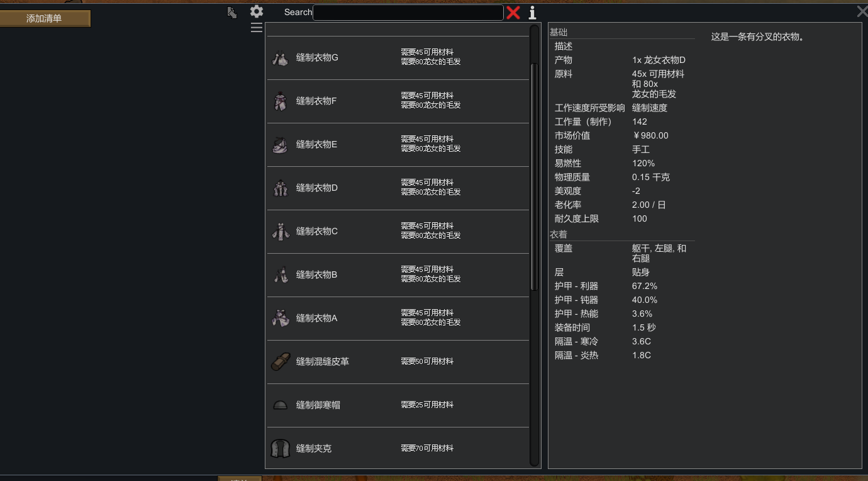
Task: Choose the 缝制衣物D recipe entry
Action: tap(316, 188)
